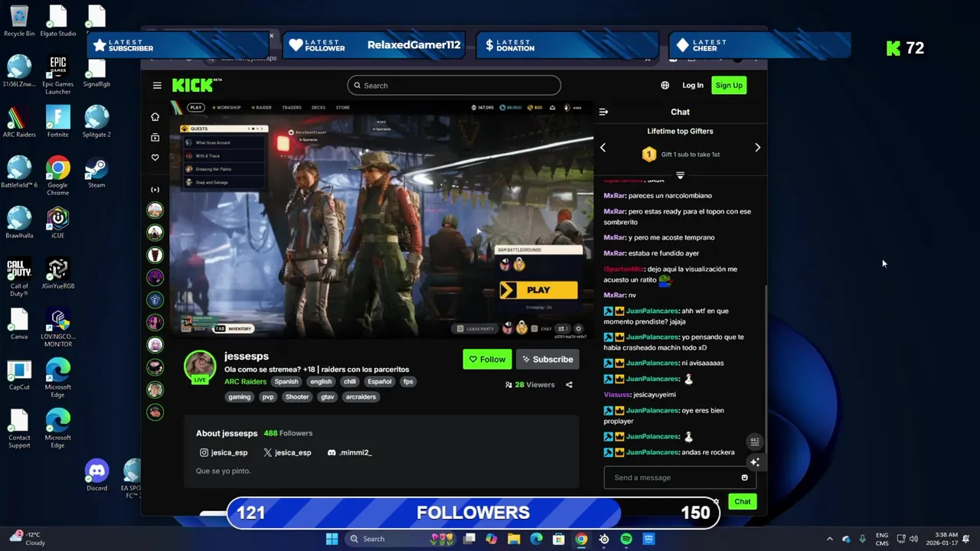This screenshot has width=980, height=551.
Task: Click the live channels broadcast icon
Action: (155, 190)
